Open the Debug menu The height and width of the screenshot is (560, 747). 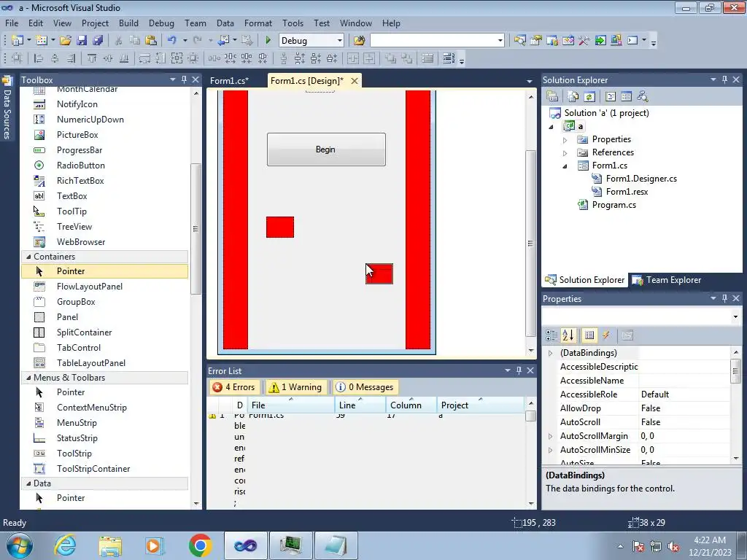161,23
